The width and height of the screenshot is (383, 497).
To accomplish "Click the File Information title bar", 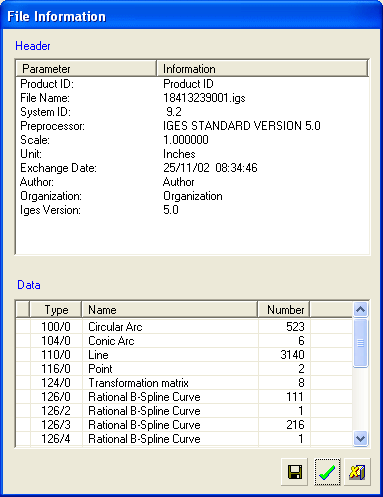I will click(x=191, y=16).
